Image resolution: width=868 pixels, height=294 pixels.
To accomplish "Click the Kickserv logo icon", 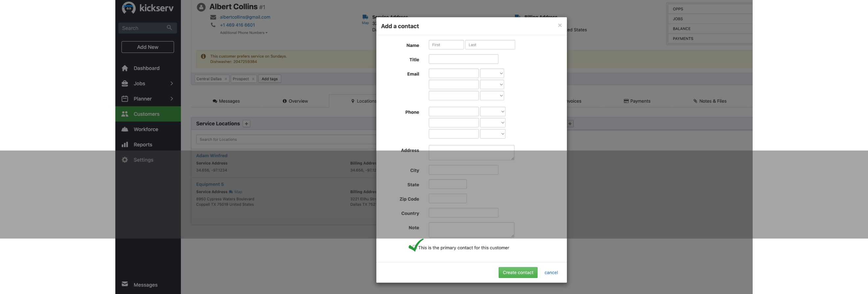I will [x=128, y=8].
